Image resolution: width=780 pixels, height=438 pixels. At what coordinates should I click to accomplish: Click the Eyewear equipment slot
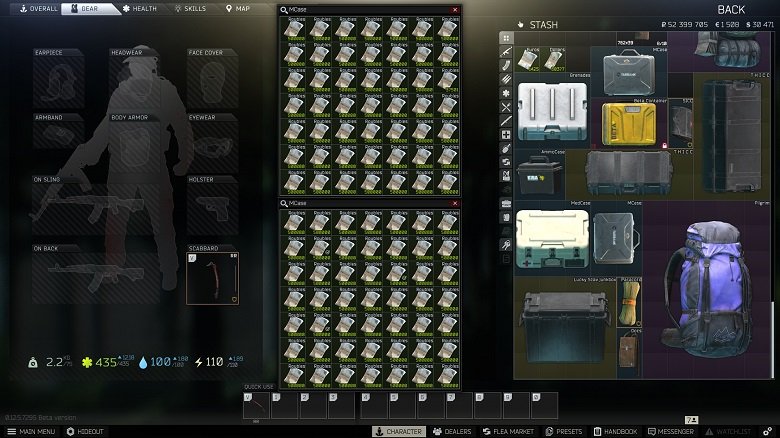pos(212,144)
